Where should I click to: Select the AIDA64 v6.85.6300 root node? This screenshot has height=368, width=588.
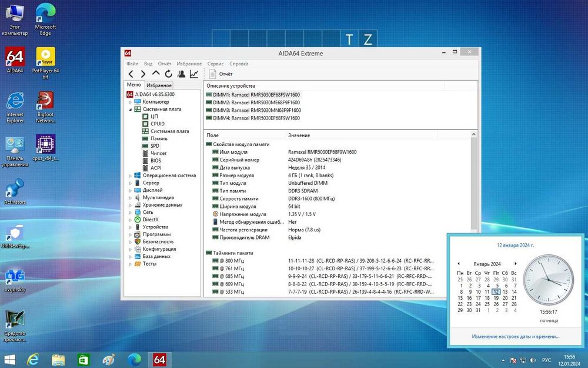[x=155, y=94]
